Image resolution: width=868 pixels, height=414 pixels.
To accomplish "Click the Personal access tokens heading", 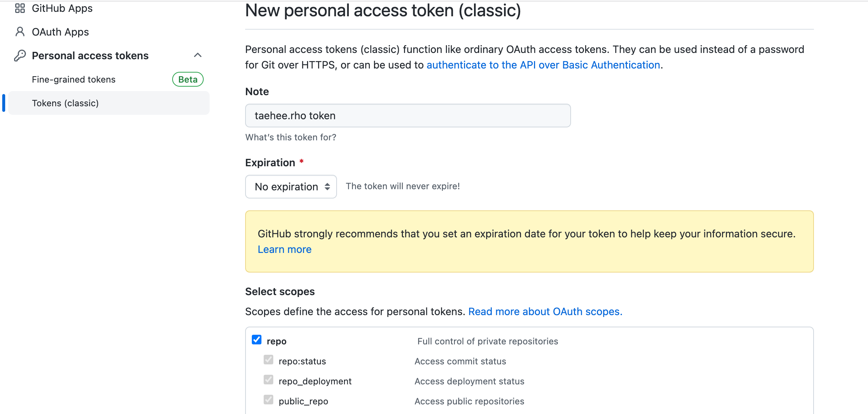I will pos(90,56).
